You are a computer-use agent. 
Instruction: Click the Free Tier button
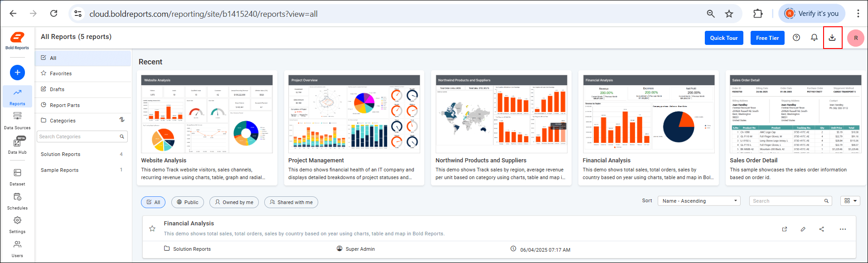coord(767,38)
